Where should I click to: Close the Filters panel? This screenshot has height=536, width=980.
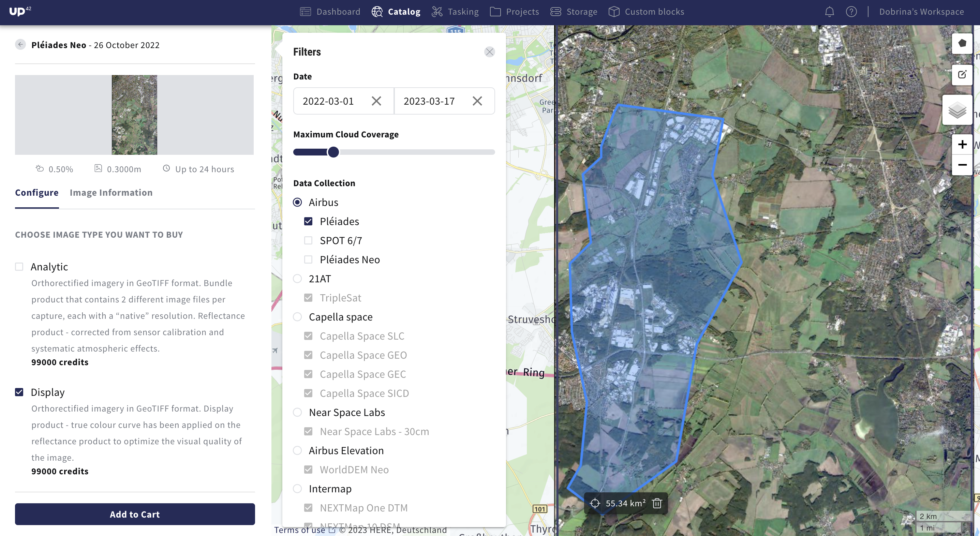(489, 52)
